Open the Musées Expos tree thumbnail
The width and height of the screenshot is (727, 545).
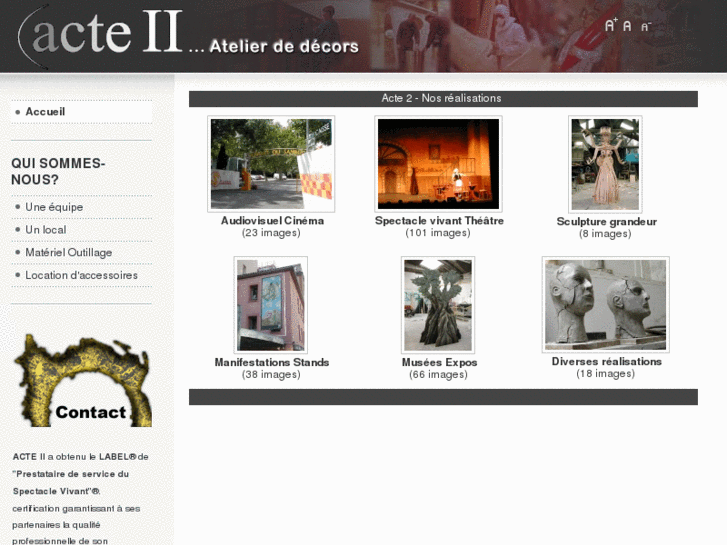(x=438, y=305)
